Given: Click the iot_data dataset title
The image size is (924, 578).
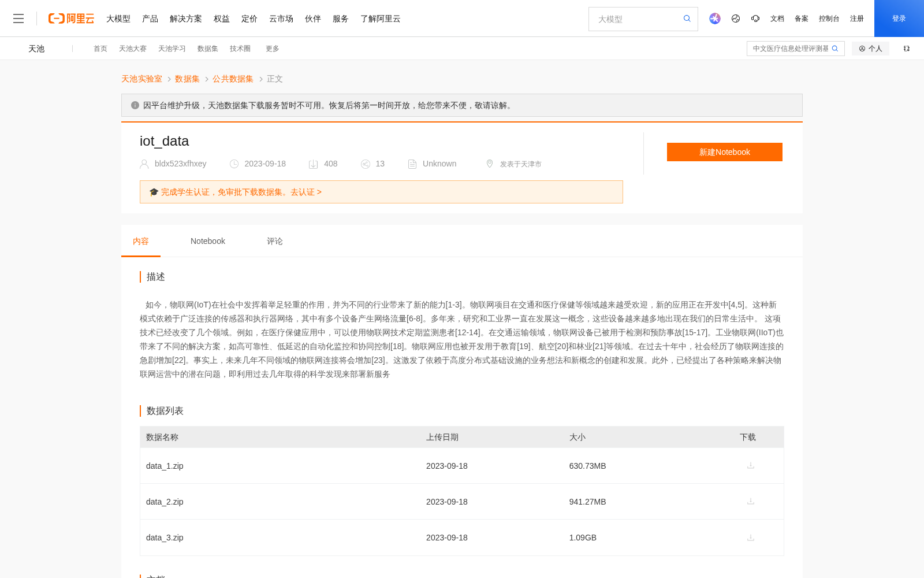Looking at the screenshot, I should [164, 141].
